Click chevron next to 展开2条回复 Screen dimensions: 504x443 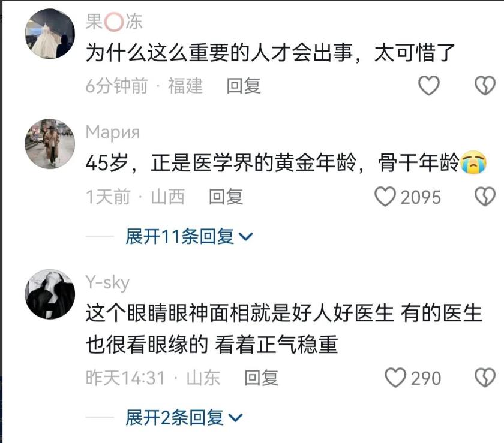click(x=236, y=418)
